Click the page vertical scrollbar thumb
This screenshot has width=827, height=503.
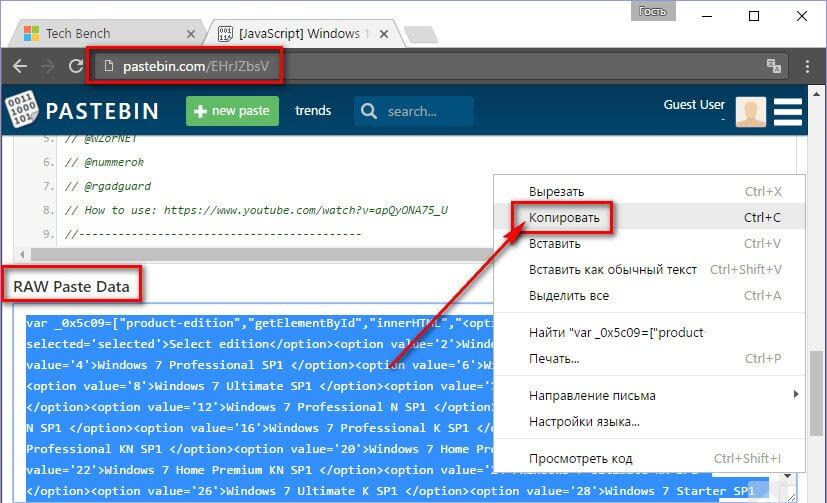816,393
